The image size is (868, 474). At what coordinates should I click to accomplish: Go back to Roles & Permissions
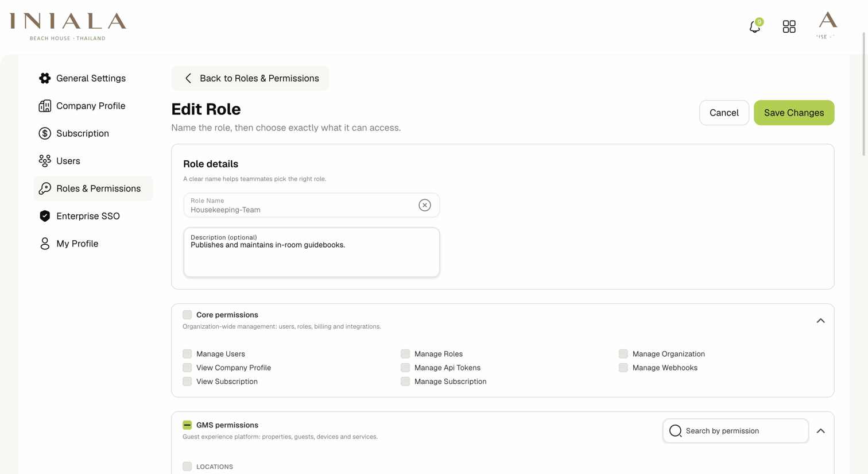pos(250,78)
